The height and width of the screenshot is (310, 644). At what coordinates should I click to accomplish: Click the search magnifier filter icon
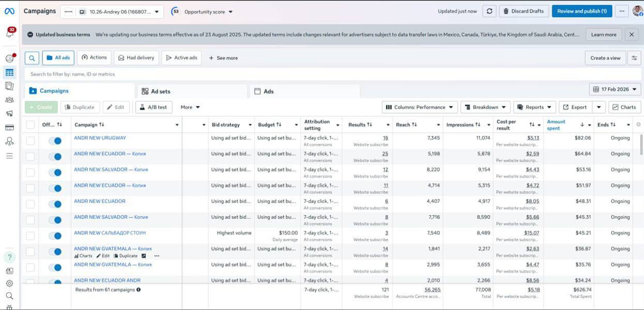point(32,58)
